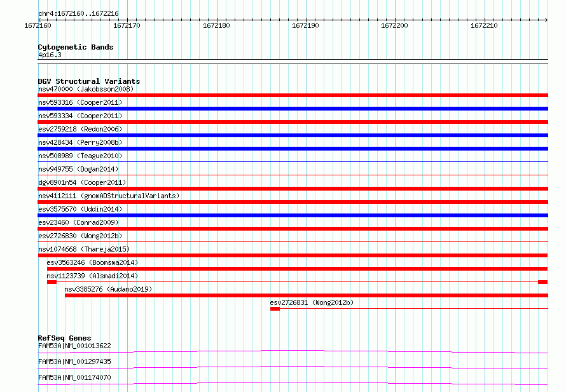Click the magenta line of FAM53A|NM_001297435

pos(293,367)
